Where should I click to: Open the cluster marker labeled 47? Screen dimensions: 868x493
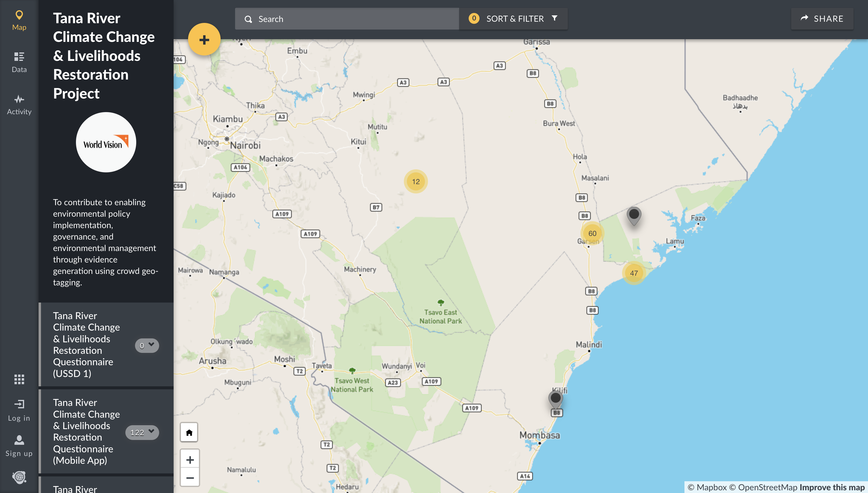click(x=634, y=273)
